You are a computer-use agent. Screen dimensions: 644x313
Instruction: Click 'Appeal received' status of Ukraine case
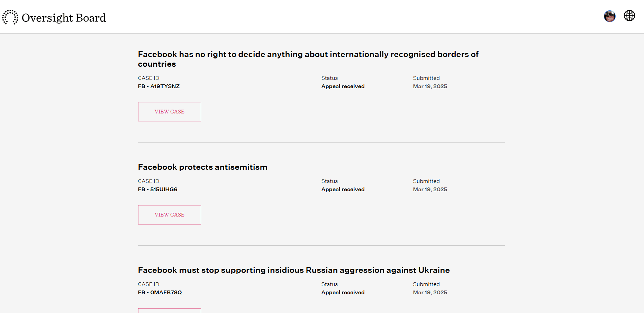click(x=343, y=293)
